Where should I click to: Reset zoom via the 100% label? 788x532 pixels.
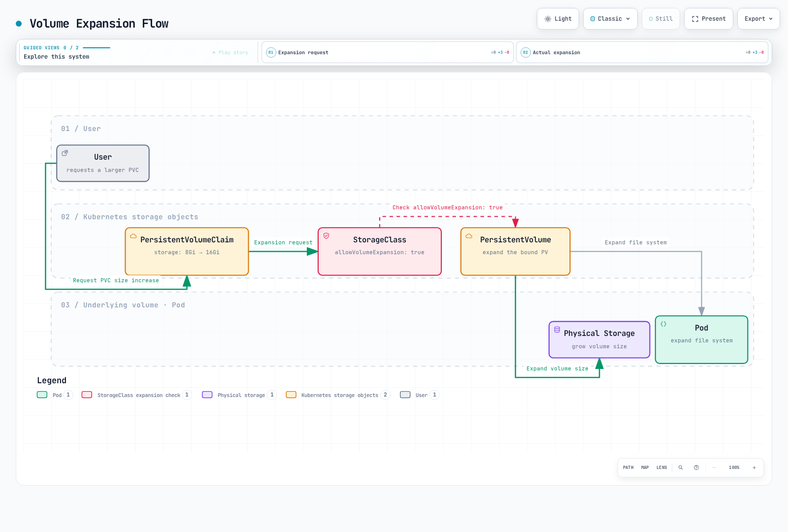[x=734, y=467]
